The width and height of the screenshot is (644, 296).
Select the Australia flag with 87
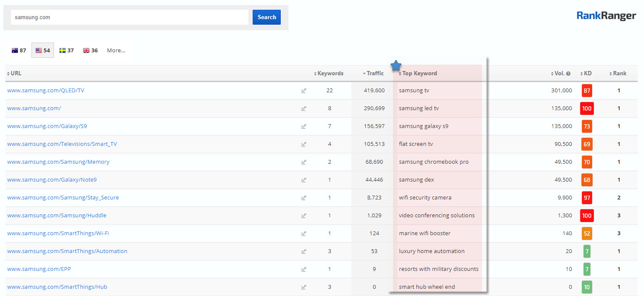[x=19, y=50]
